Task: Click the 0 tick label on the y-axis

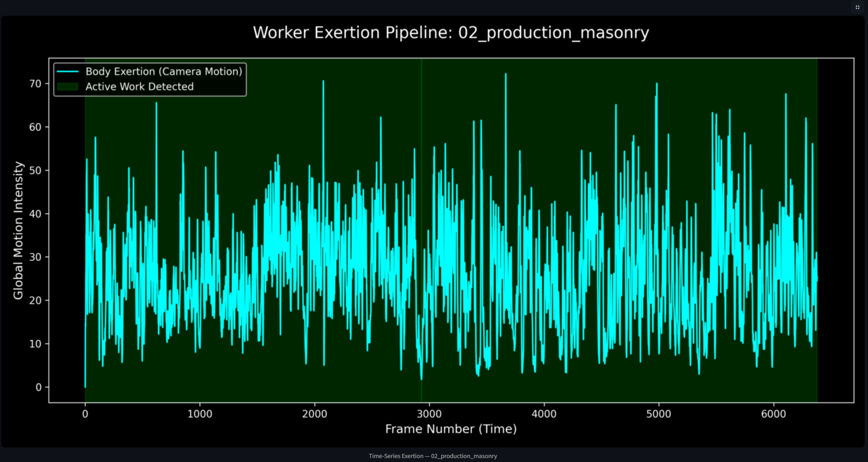Action: coord(39,387)
